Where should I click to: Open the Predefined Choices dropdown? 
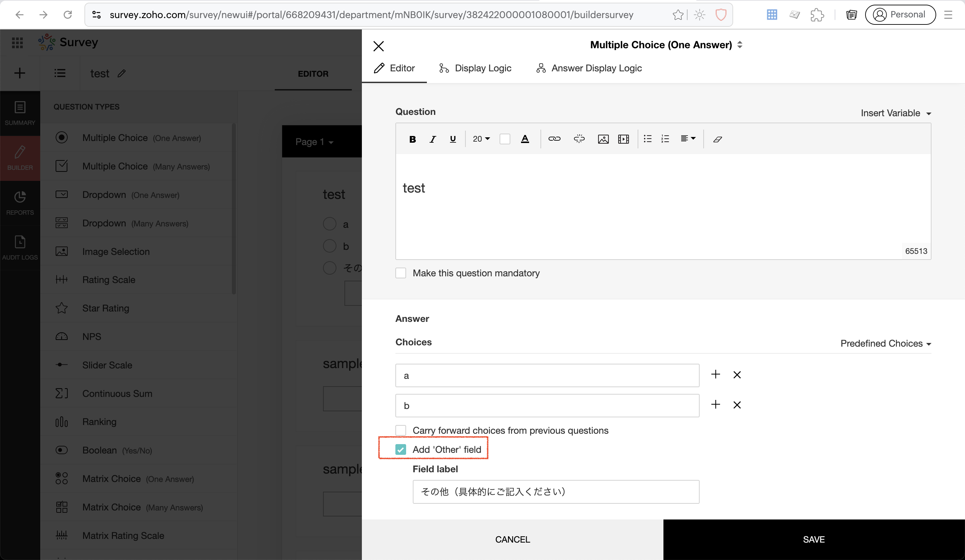point(885,343)
